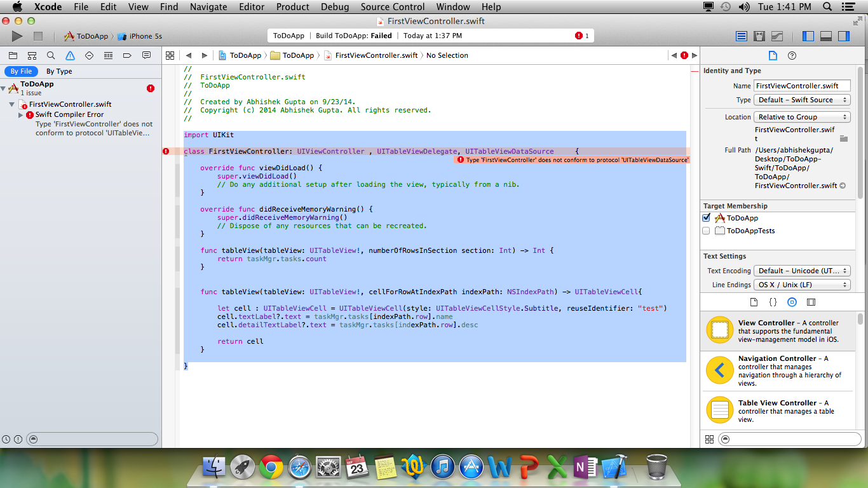Open the Text Encoding dropdown
Screen dimensions: 868x488
click(802, 271)
